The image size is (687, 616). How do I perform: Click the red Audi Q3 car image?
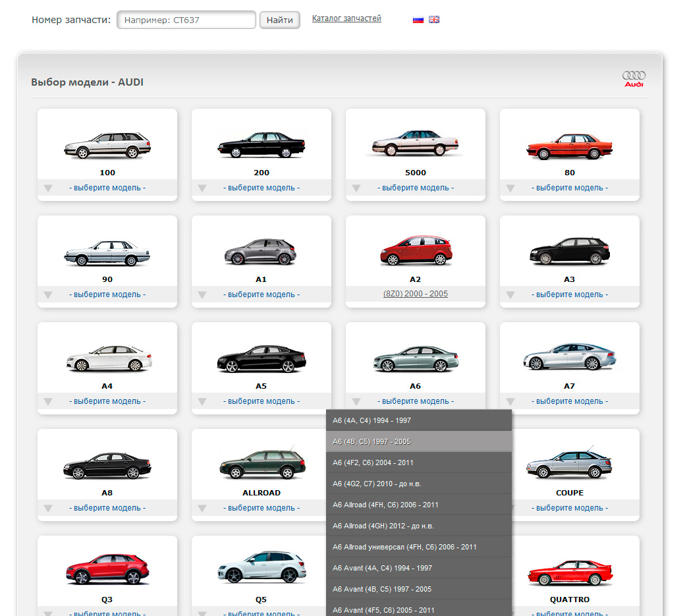click(107, 570)
